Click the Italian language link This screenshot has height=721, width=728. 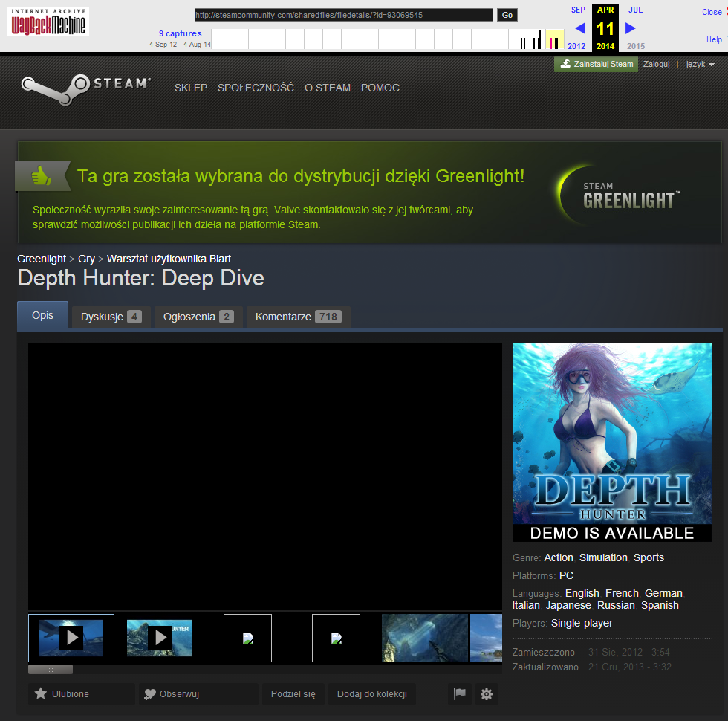526,605
